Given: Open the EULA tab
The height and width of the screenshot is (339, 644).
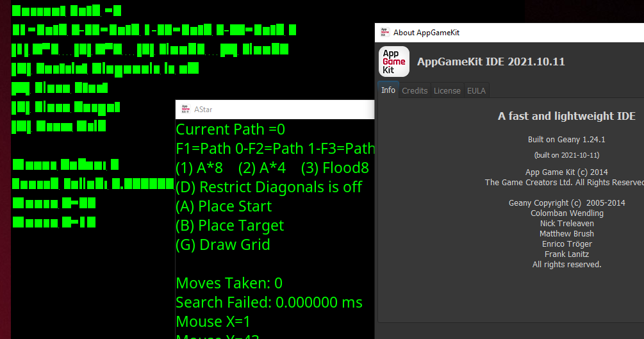Looking at the screenshot, I should coord(476,91).
